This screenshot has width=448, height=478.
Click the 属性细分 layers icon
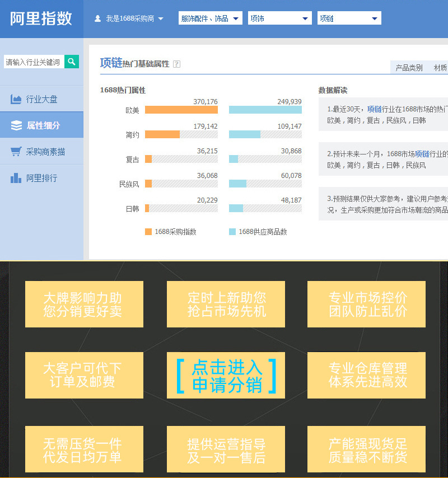(16, 125)
